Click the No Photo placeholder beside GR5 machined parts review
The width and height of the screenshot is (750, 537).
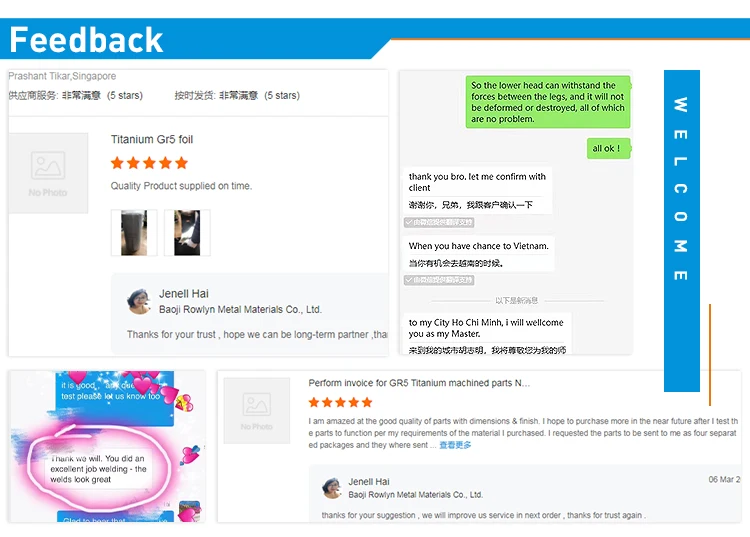tap(257, 411)
